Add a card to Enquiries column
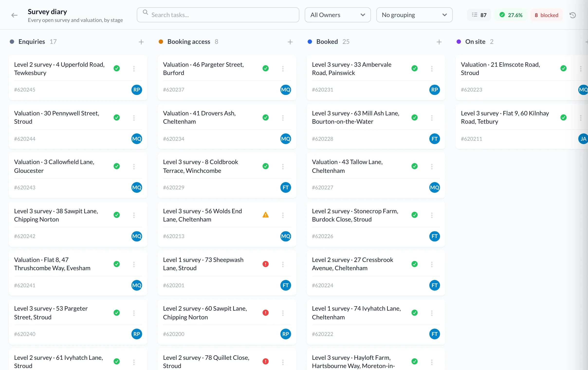 click(141, 42)
